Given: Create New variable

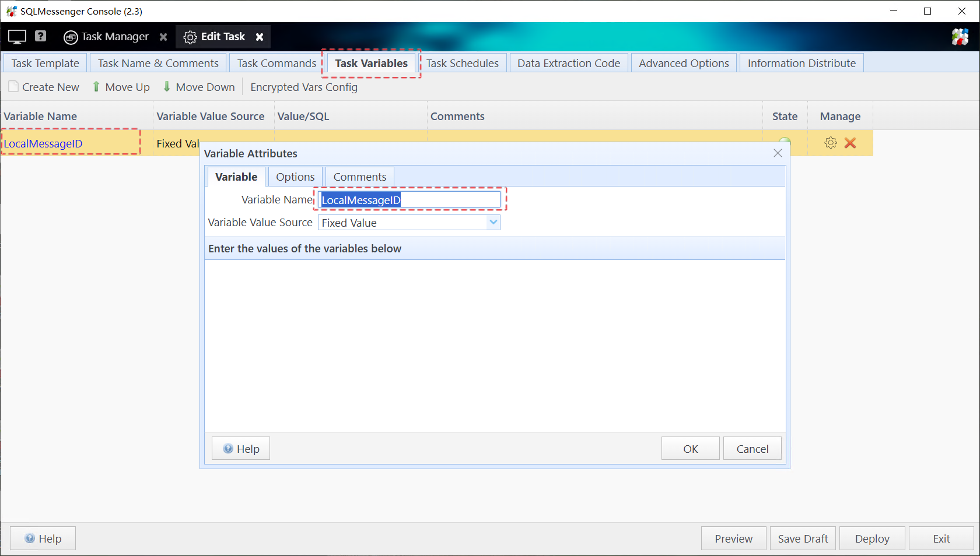Looking at the screenshot, I should pyautogui.click(x=44, y=87).
